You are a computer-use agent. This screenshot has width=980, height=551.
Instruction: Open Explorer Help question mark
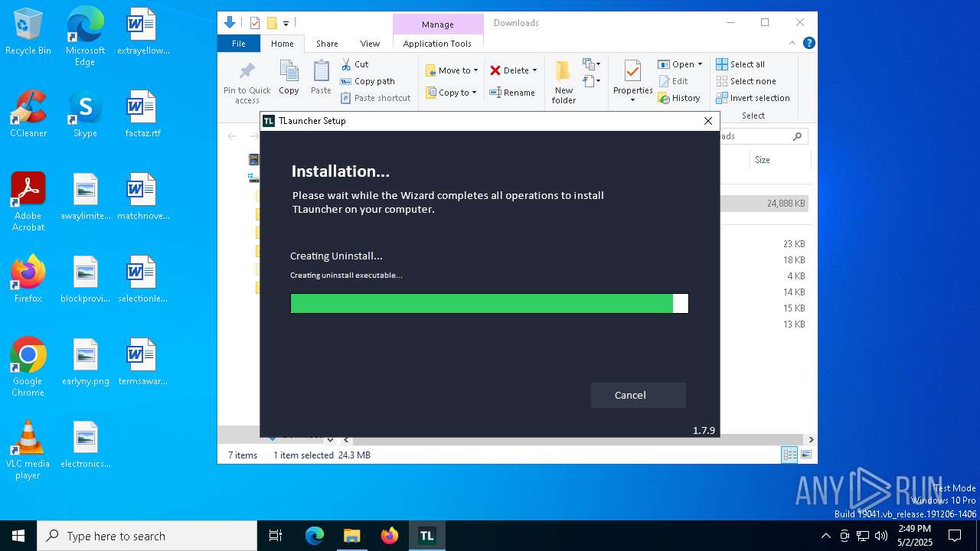pyautogui.click(x=808, y=44)
